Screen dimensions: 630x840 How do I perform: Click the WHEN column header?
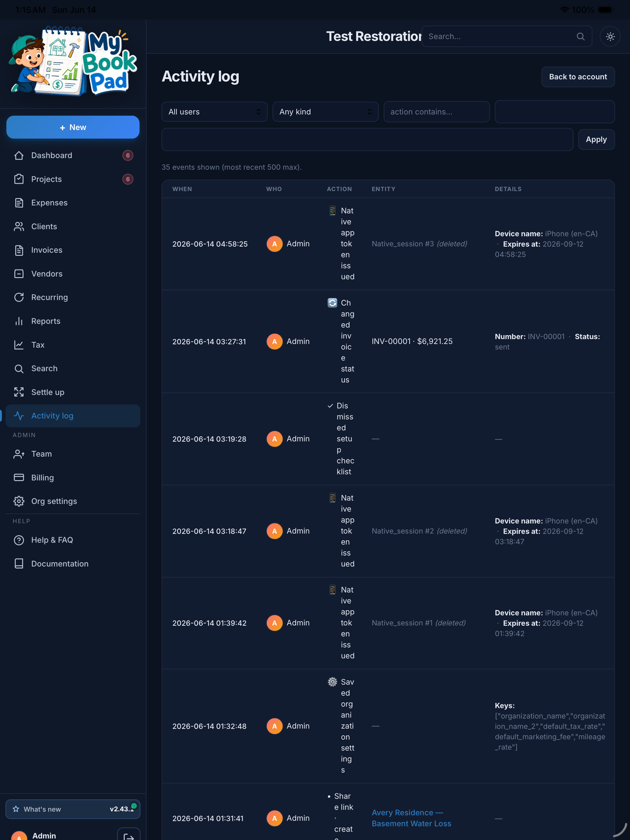(x=182, y=189)
